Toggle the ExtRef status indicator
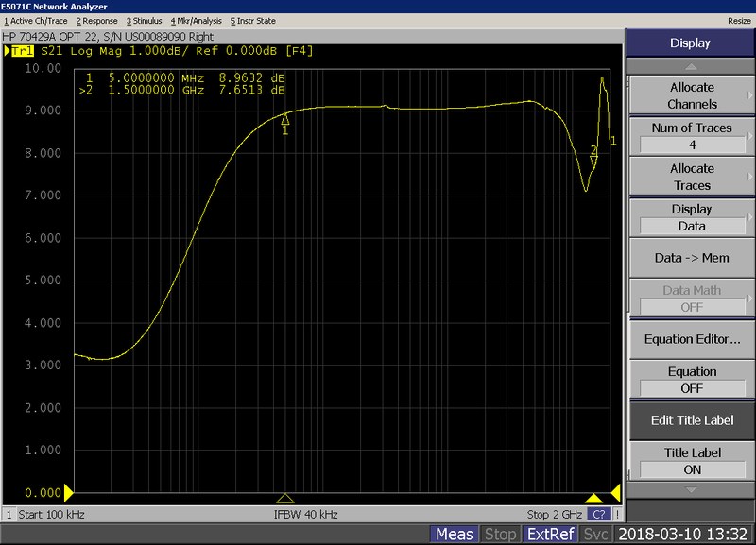Screen dimensions: 756x545 pos(550,535)
